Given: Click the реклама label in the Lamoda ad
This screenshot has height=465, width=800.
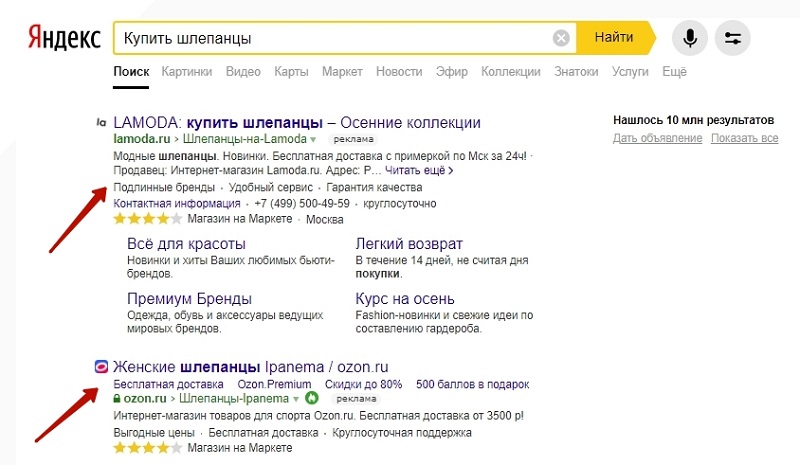Looking at the screenshot, I should point(354,139).
